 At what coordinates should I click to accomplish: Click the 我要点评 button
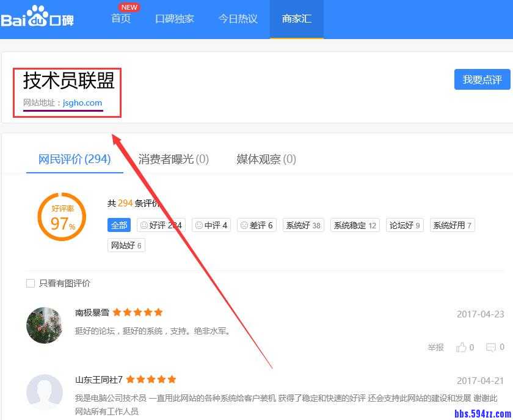tap(482, 80)
